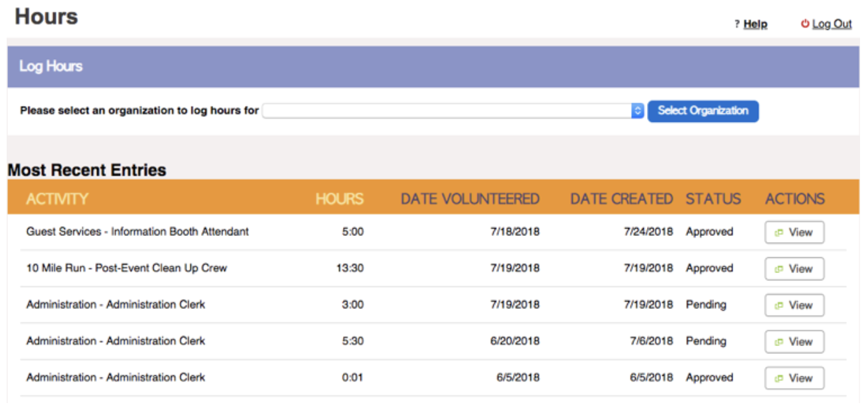Click the Status column header
This screenshot has height=411, width=868.
(x=713, y=199)
